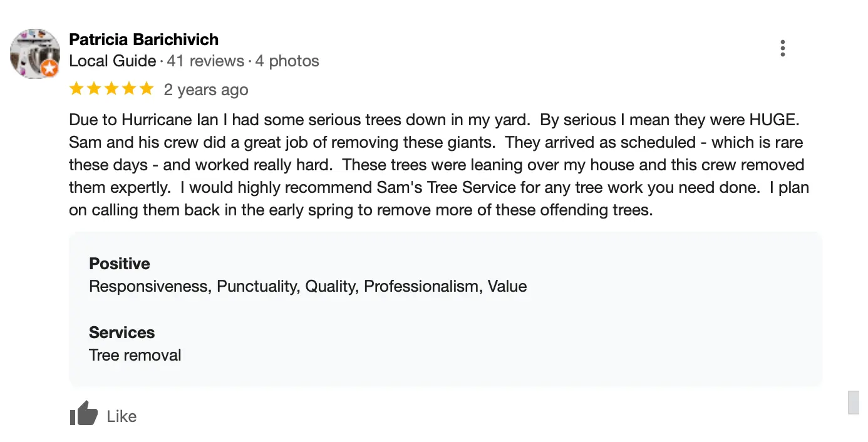Click the scrollbar thumb on right edge
The image size is (868, 442).
click(854, 402)
